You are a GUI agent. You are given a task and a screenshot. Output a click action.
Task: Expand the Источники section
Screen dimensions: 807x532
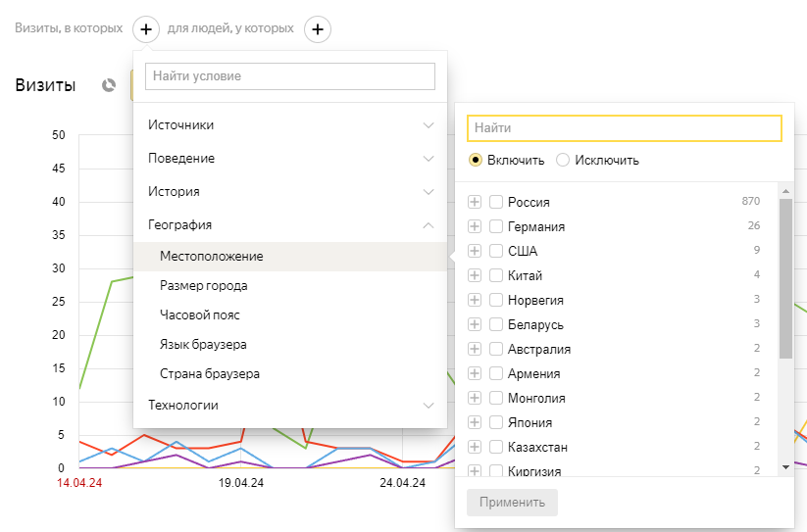290,125
